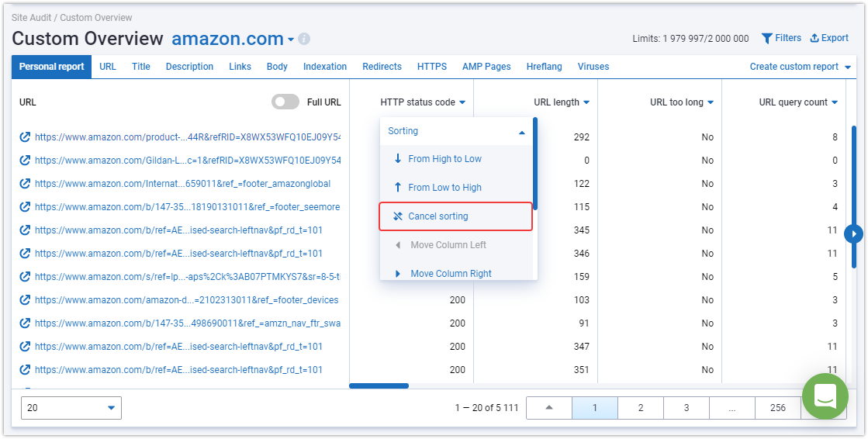This screenshot has width=868, height=439.
Task: Select the Personal report tab
Action: click(x=51, y=67)
